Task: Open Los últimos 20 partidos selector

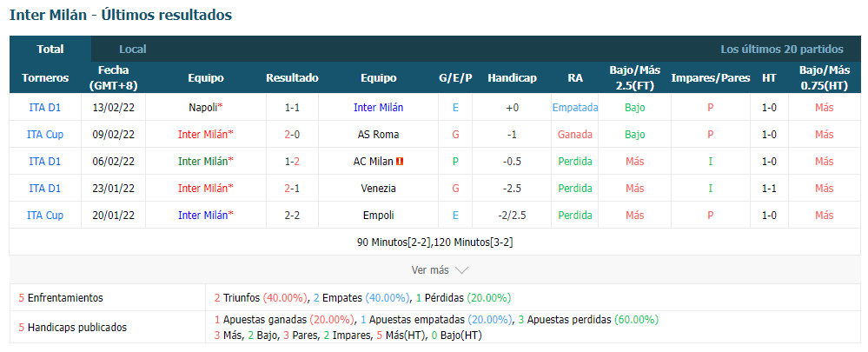Action: click(x=782, y=50)
